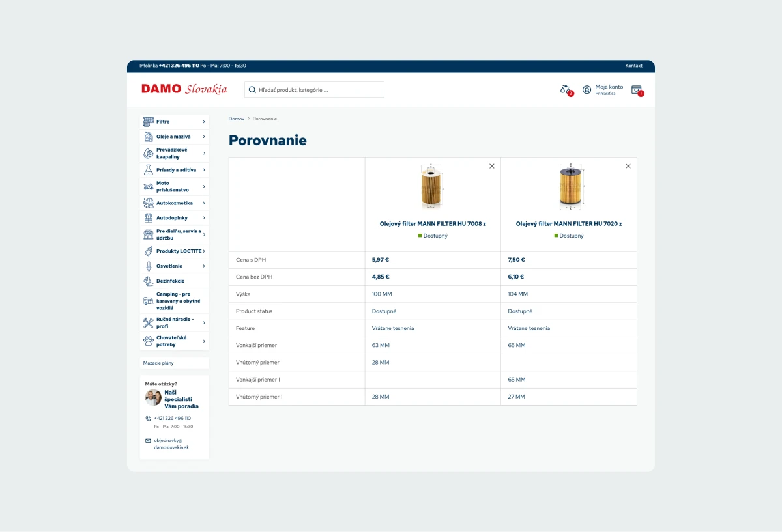Open Prevádzkové kvapaliny menu item
Image resolution: width=782 pixels, height=532 pixels.
tap(175, 153)
